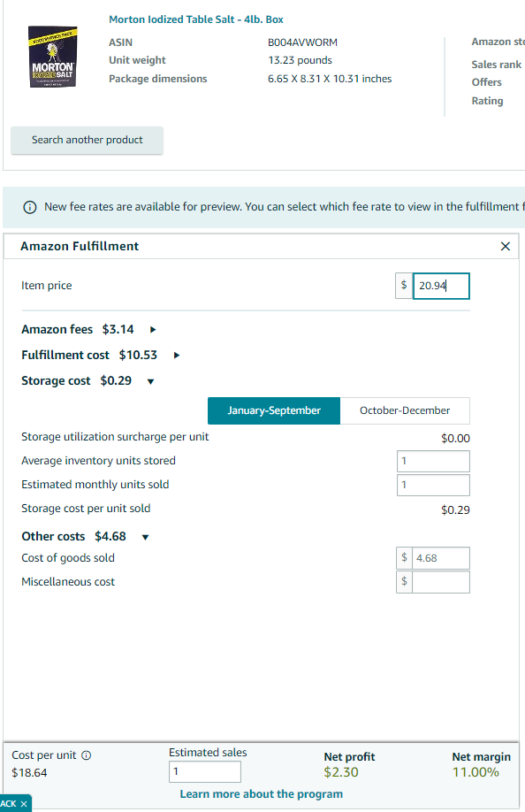Click the info icon in fee notice
The width and height of the screenshot is (525, 812).
tap(30, 207)
